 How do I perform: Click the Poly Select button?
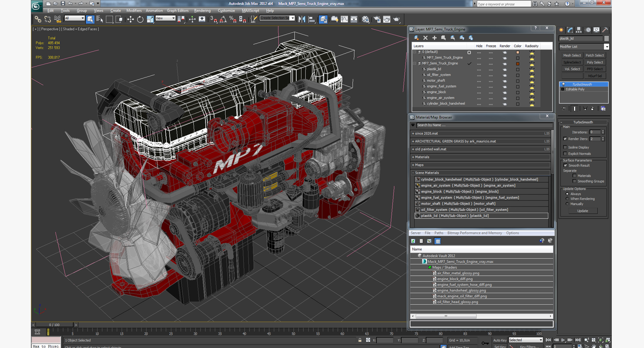tap(595, 62)
